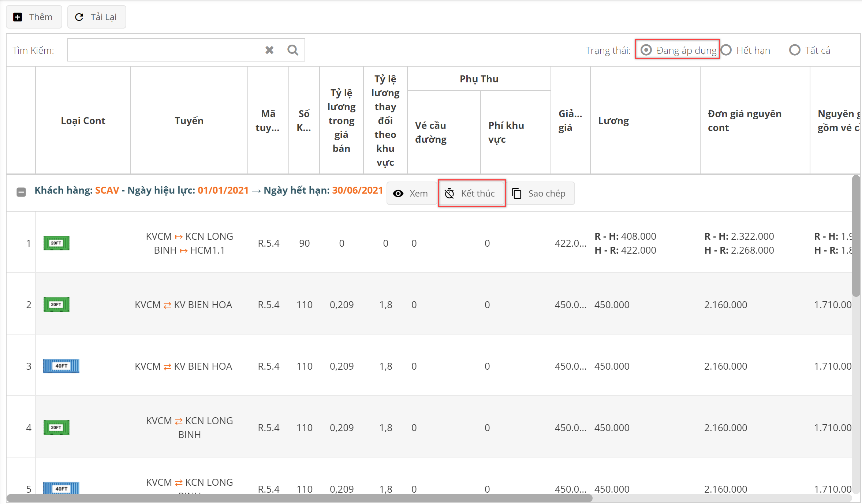862x504 pixels.
Task: Click the plus icon on Thêm
Action: (x=18, y=17)
